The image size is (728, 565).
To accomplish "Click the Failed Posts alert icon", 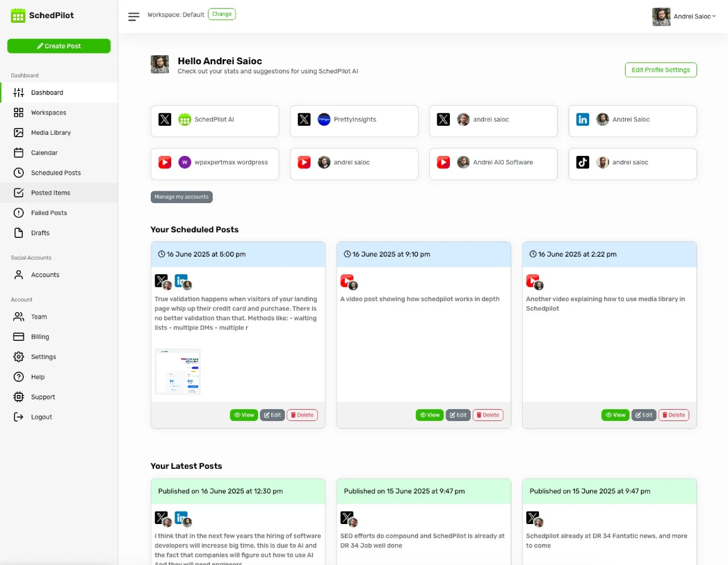I will [x=19, y=213].
